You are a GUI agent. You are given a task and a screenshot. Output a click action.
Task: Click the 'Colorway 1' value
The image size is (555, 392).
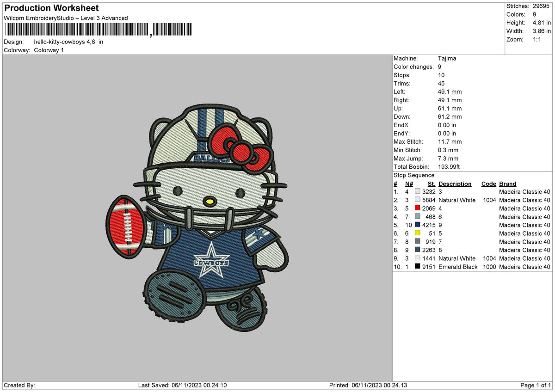[x=49, y=50]
